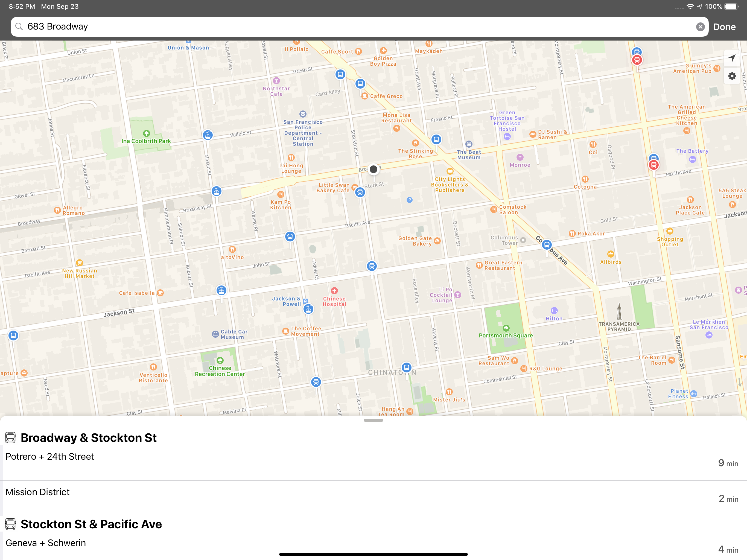The image size is (747, 560).
Task: Tap the R&G Lounge restaurant icon
Action: 524,369
